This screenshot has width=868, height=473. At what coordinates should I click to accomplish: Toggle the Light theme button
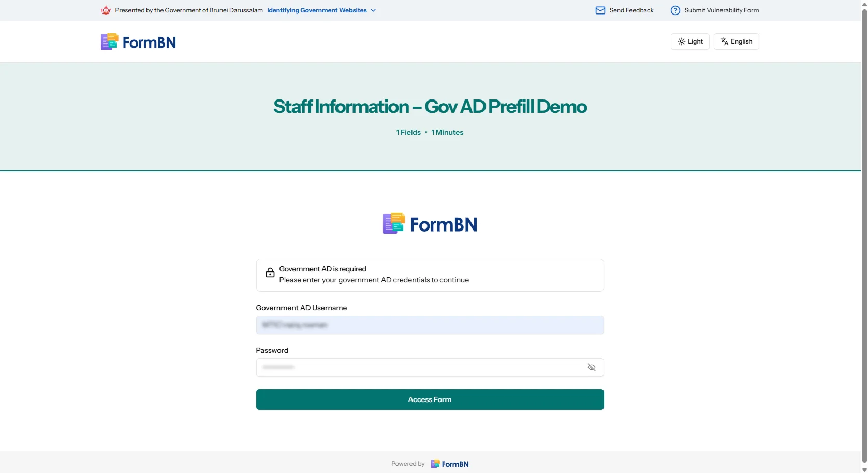click(690, 41)
